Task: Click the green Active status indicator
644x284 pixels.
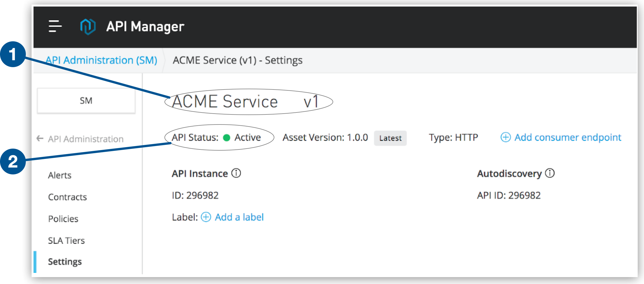Action: pyautogui.click(x=226, y=138)
